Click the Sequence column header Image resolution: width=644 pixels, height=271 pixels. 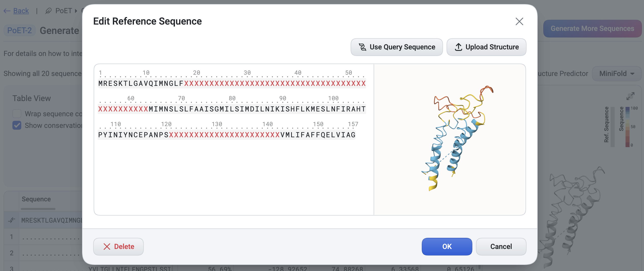tap(36, 199)
